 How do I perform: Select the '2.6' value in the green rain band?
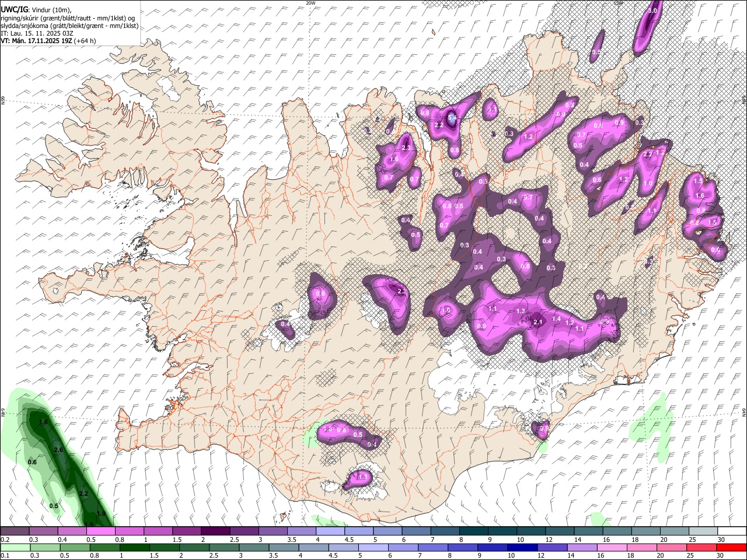coord(58,450)
